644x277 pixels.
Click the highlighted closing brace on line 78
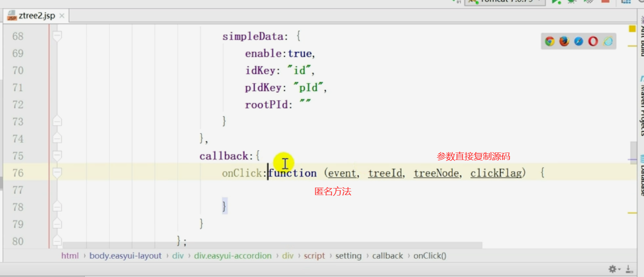[225, 207]
